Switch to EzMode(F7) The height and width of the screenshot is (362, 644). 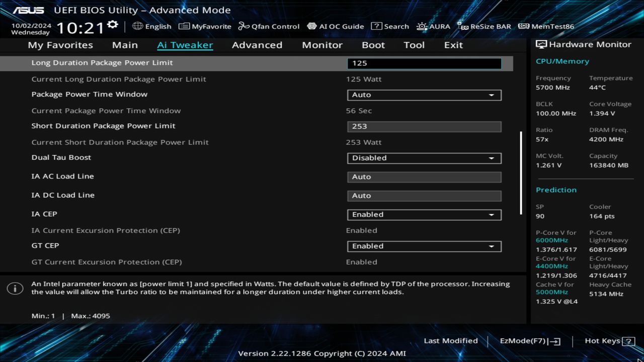[x=529, y=340]
